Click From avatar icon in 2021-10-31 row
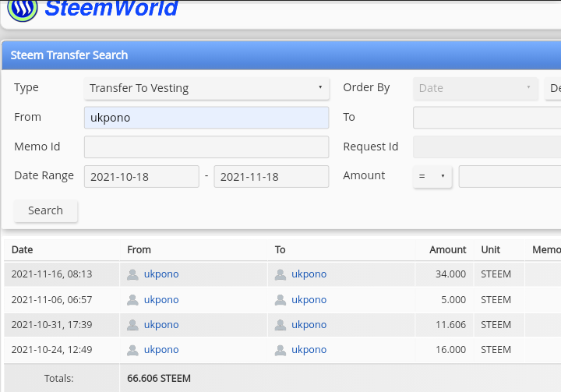The image size is (561, 392). (132, 325)
